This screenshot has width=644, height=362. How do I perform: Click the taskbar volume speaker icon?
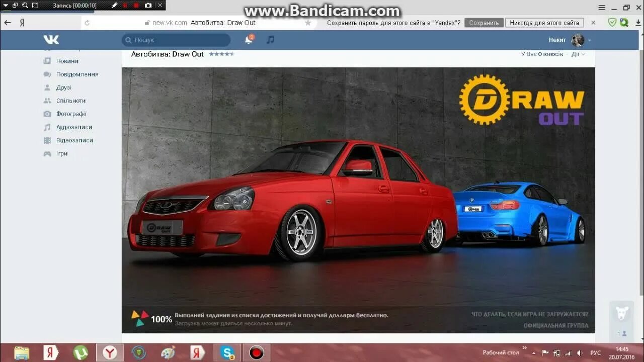pos(579,353)
